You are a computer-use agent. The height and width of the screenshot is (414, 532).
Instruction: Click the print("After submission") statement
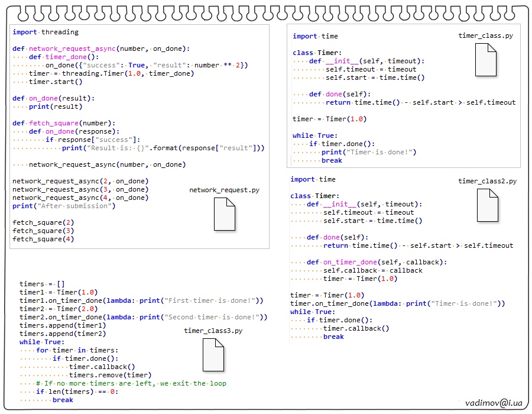click(64, 206)
